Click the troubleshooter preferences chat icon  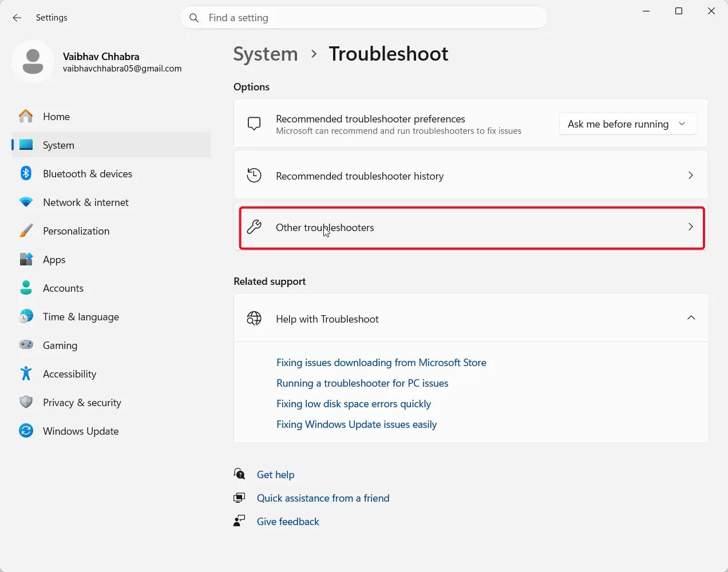coord(254,124)
